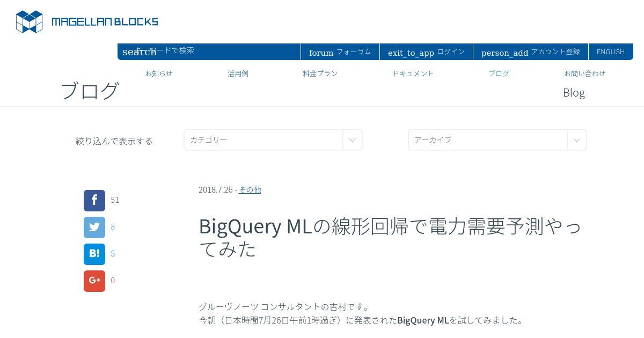Click the カテゴリー dropdown chevron arrow
Screen dimensions: 644x338
click(353, 140)
